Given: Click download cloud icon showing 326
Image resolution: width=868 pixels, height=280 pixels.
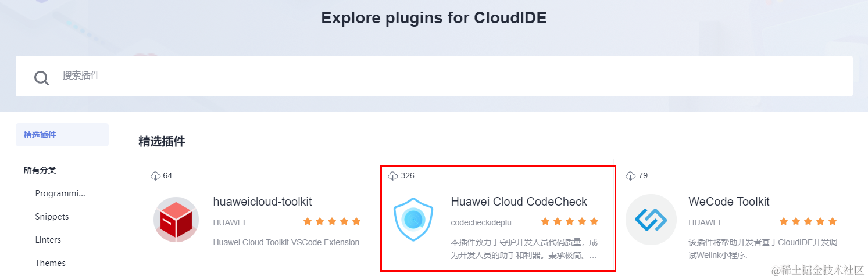Looking at the screenshot, I should click(x=393, y=175).
